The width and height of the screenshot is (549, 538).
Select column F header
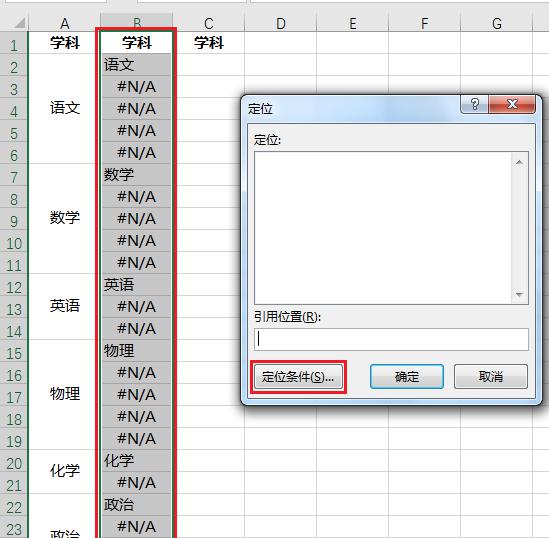424,23
